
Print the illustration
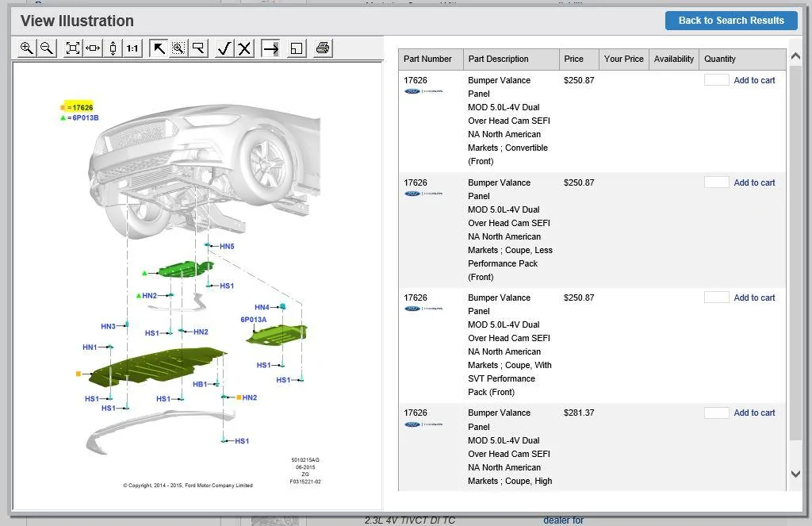[323, 48]
